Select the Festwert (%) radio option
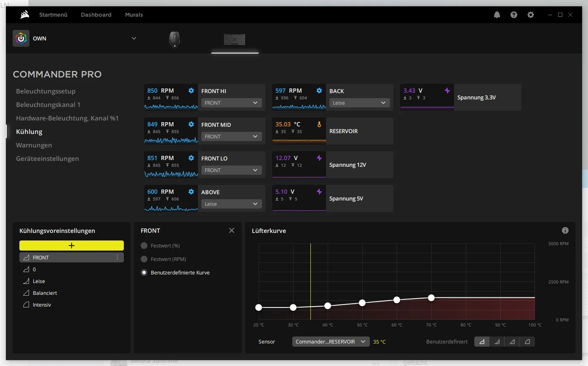The height and width of the screenshot is (366, 588). (x=144, y=246)
